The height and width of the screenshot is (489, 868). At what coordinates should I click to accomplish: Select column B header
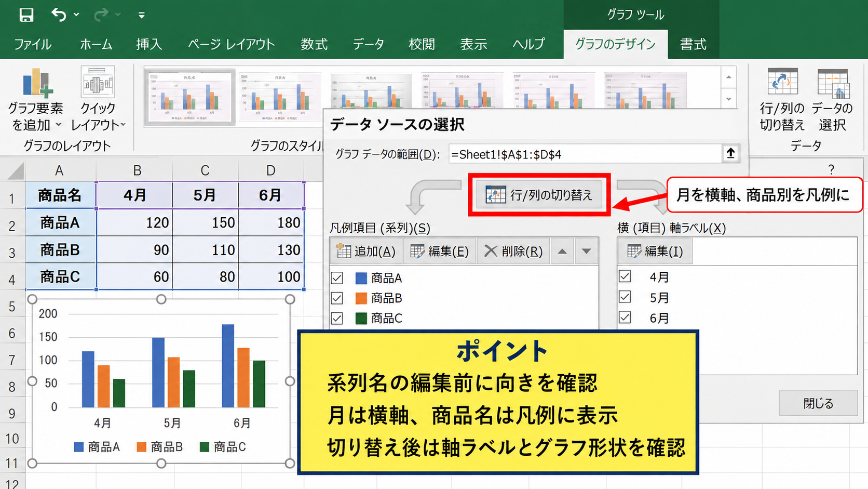pyautogui.click(x=137, y=170)
